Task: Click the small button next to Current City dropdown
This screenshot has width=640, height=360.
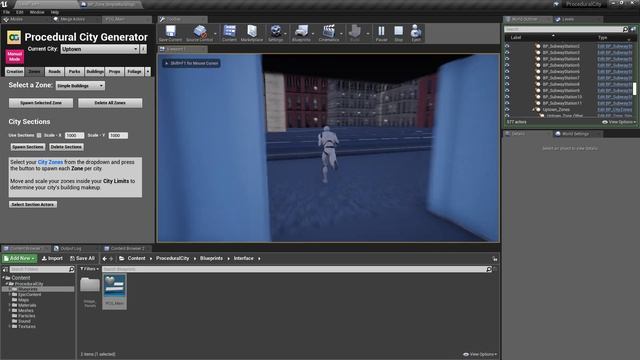Action: pos(143,49)
